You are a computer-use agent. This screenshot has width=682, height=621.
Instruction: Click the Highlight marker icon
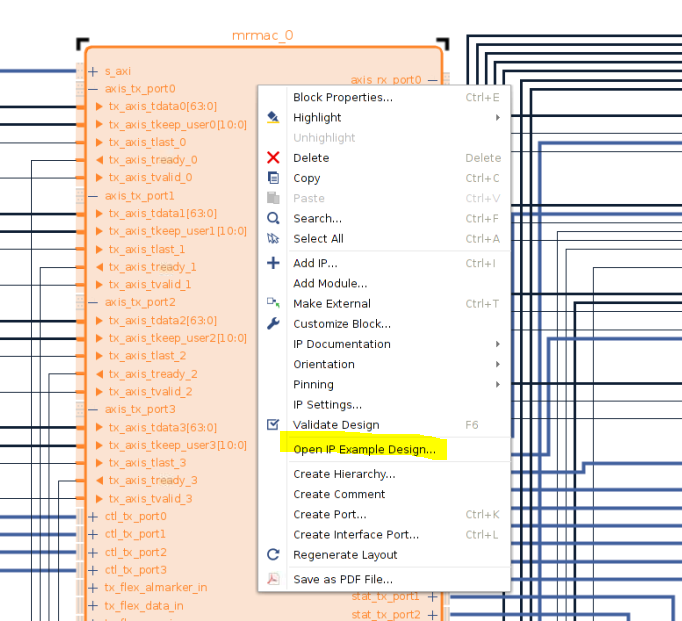click(273, 117)
